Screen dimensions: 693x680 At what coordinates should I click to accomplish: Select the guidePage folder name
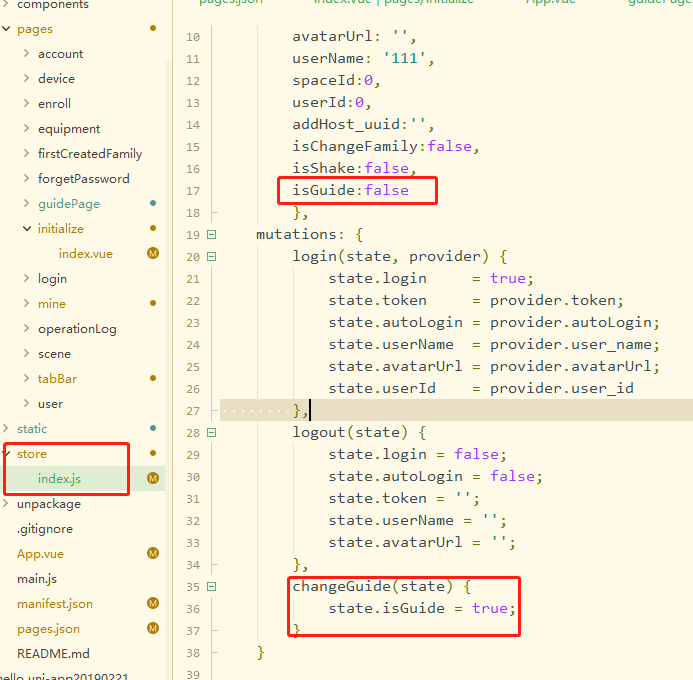(69, 204)
